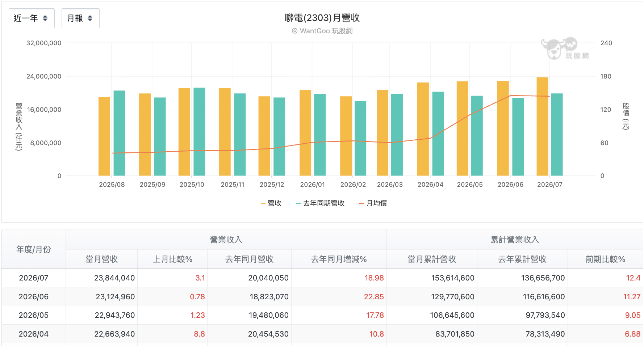Click the yellow 2026/01 revenue bar
Screen dimensions: 644x346
pyautogui.click(x=305, y=133)
